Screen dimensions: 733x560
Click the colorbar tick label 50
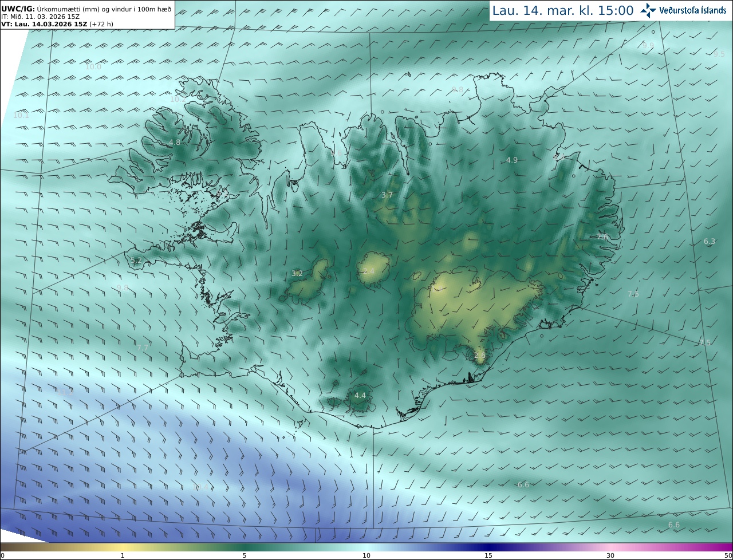click(x=728, y=555)
